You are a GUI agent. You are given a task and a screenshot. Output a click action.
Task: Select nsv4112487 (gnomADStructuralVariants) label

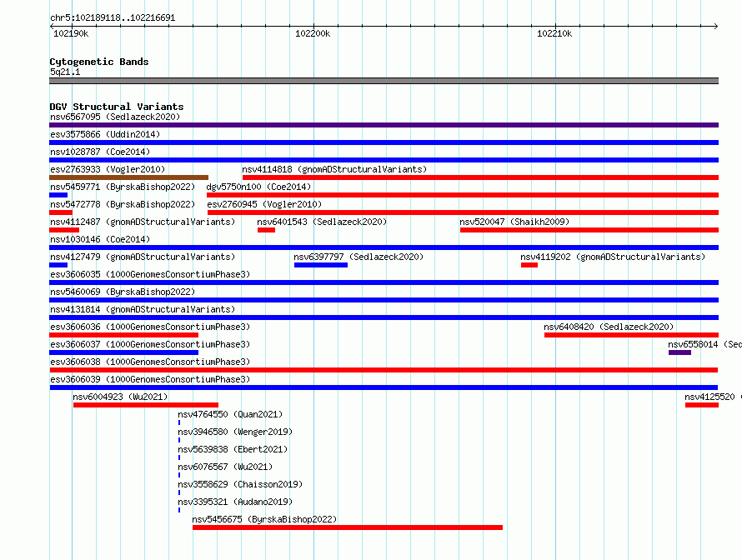[143, 222]
